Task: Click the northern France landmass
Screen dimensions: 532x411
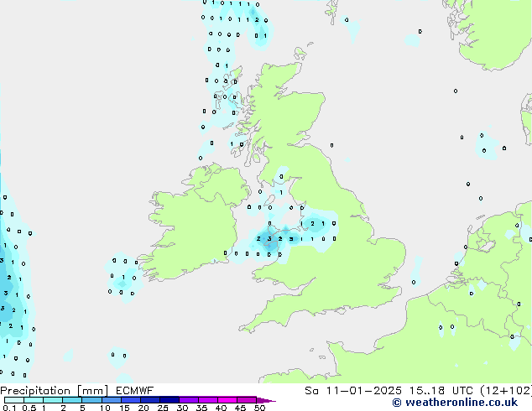Action: [x=420, y=352]
